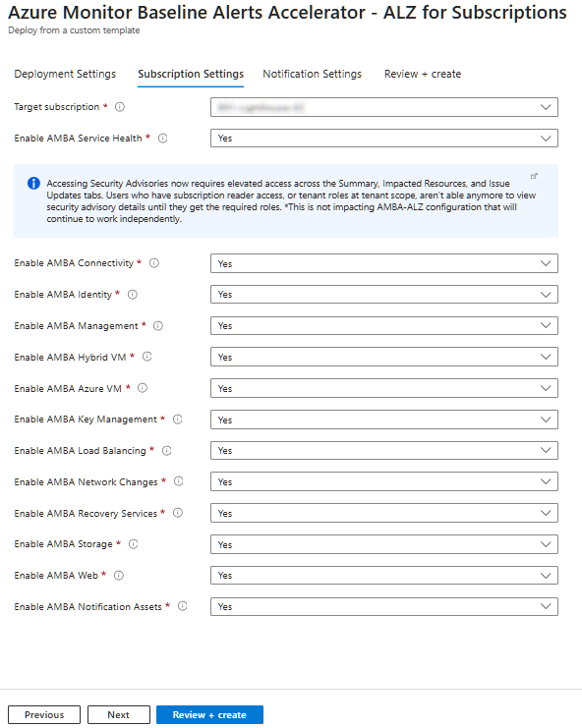The image size is (582, 728).
Task: Click blue info icon in Security Advisories banner
Action: tap(33, 183)
